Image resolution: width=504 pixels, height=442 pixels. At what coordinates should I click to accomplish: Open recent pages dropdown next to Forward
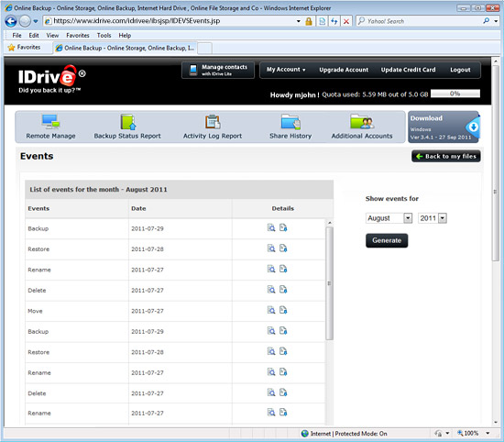coord(36,21)
